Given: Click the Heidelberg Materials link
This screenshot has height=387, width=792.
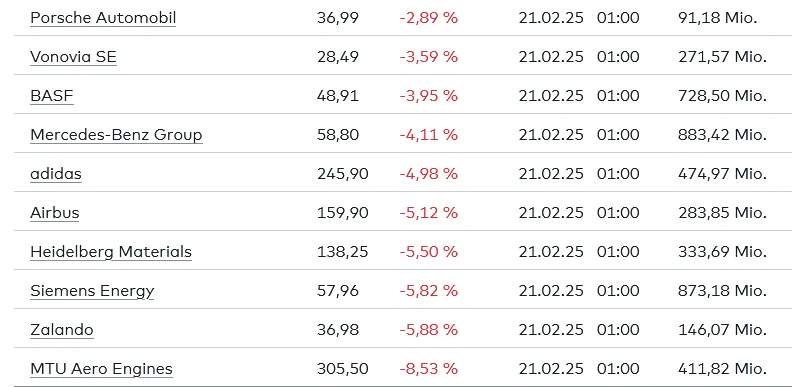Looking at the screenshot, I should (111, 252).
